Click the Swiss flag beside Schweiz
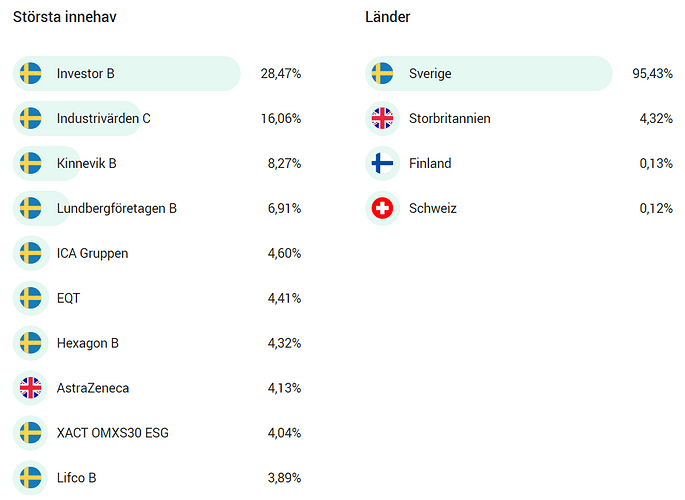This screenshot has height=500, width=685. point(382,208)
